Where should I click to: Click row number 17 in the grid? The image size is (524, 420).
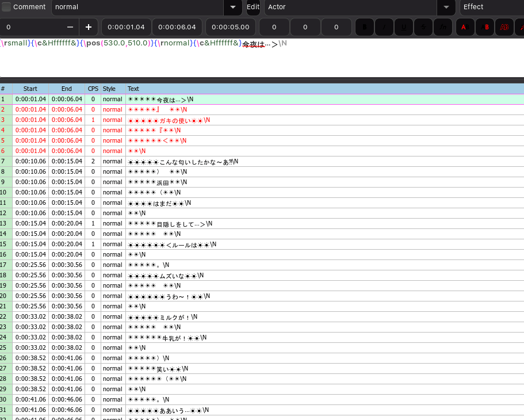click(x=3, y=265)
